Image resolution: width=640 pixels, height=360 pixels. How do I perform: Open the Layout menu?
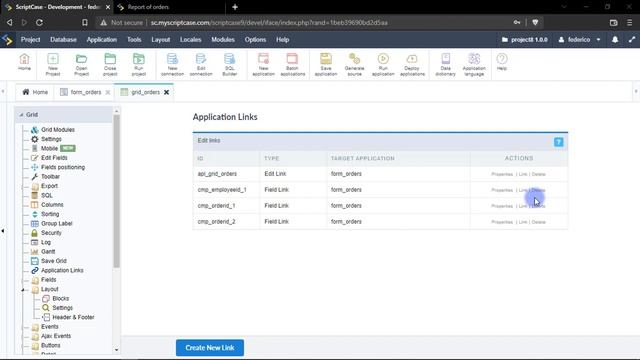click(160, 40)
